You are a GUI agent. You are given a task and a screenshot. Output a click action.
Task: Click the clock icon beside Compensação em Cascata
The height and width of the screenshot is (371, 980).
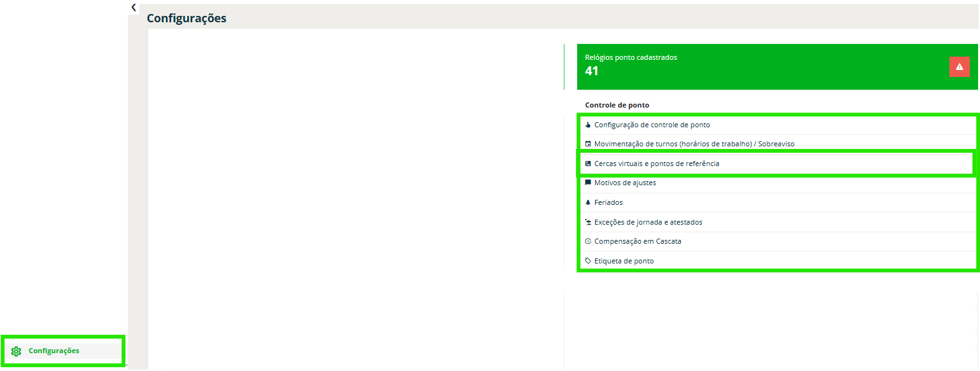click(x=588, y=241)
